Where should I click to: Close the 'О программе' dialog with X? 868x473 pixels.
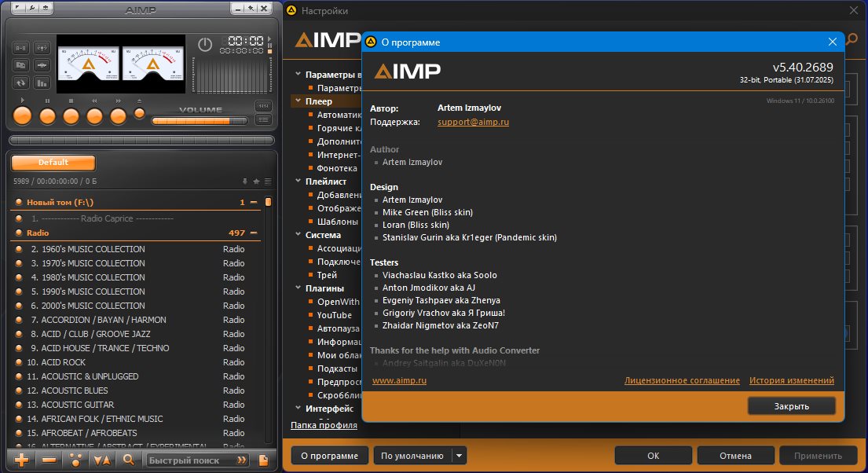(832, 42)
